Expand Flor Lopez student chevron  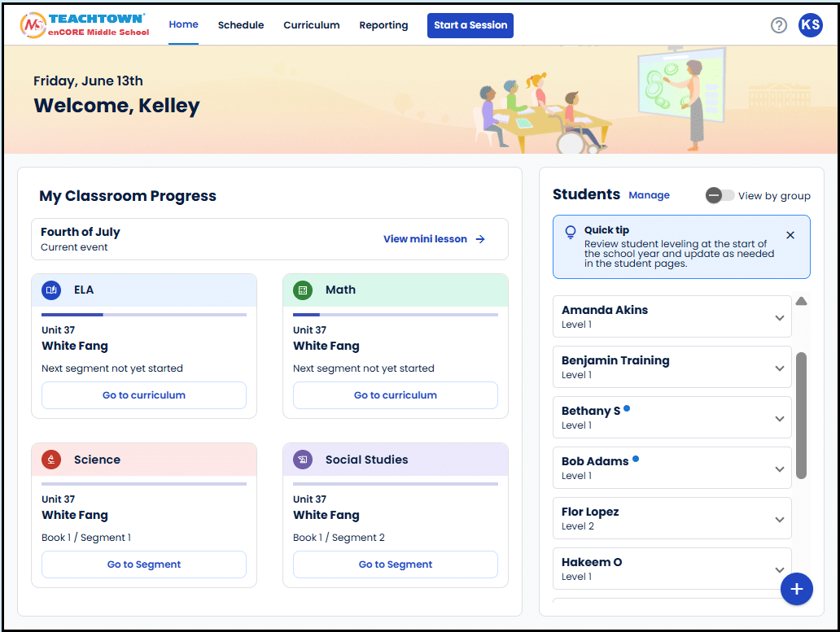point(779,520)
